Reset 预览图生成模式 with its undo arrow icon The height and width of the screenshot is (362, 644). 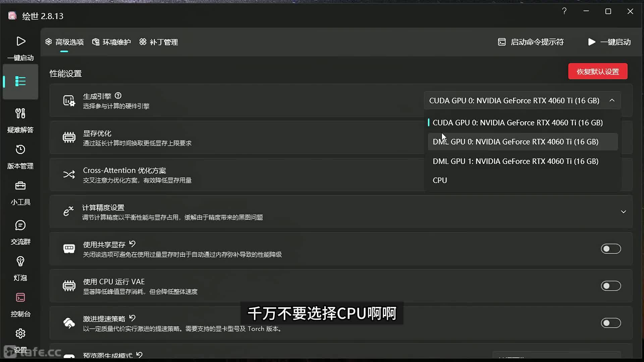pyautogui.click(x=140, y=355)
